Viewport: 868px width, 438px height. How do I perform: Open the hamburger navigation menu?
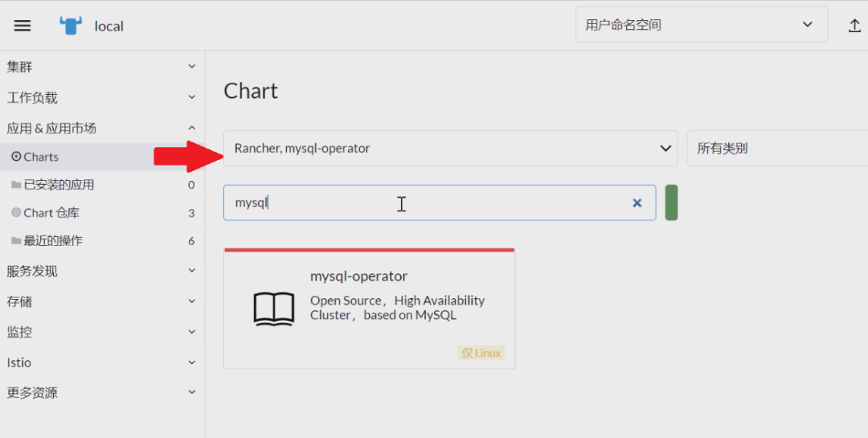coord(23,26)
